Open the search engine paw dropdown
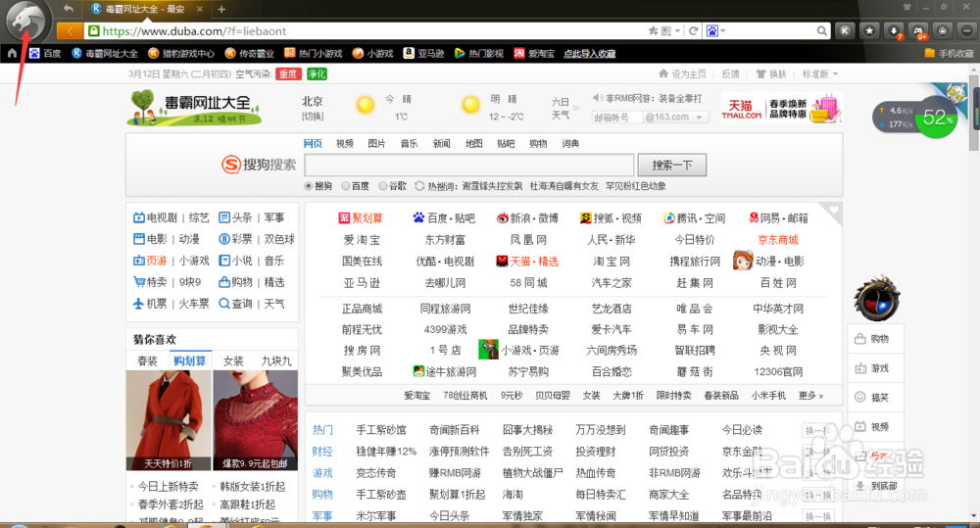980x528 pixels. (x=716, y=30)
